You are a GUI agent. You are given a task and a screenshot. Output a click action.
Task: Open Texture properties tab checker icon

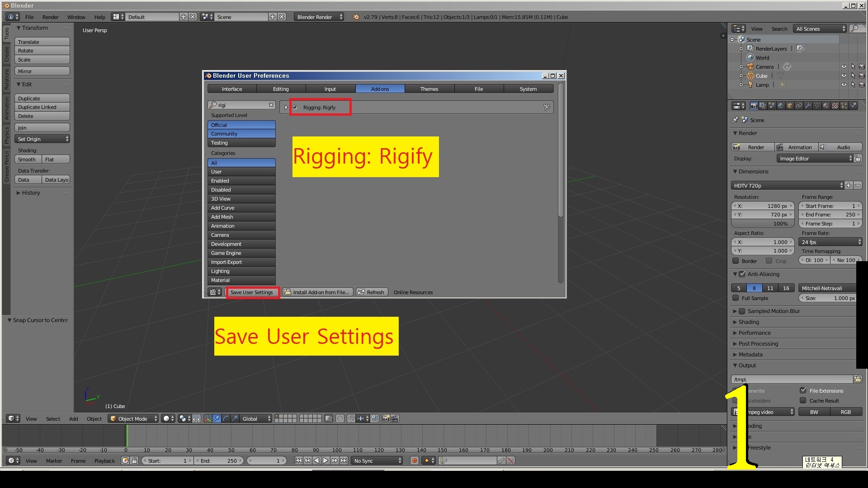click(835, 106)
